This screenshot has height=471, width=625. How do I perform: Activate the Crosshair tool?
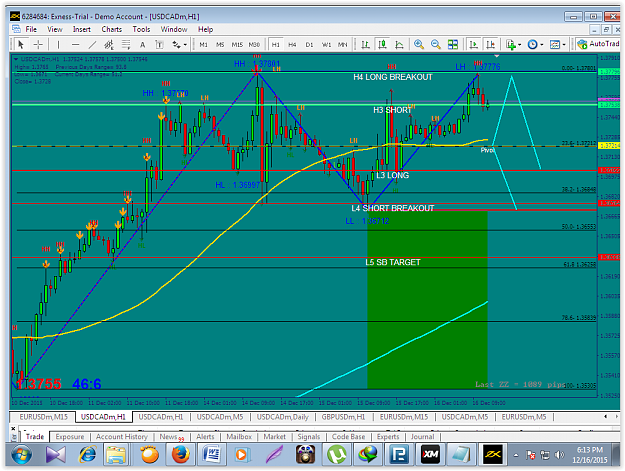pos(38,44)
